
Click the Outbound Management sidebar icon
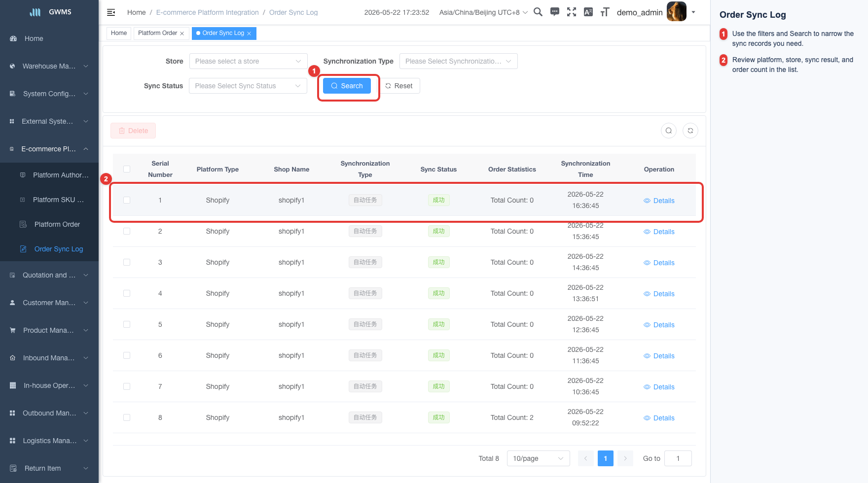click(13, 413)
